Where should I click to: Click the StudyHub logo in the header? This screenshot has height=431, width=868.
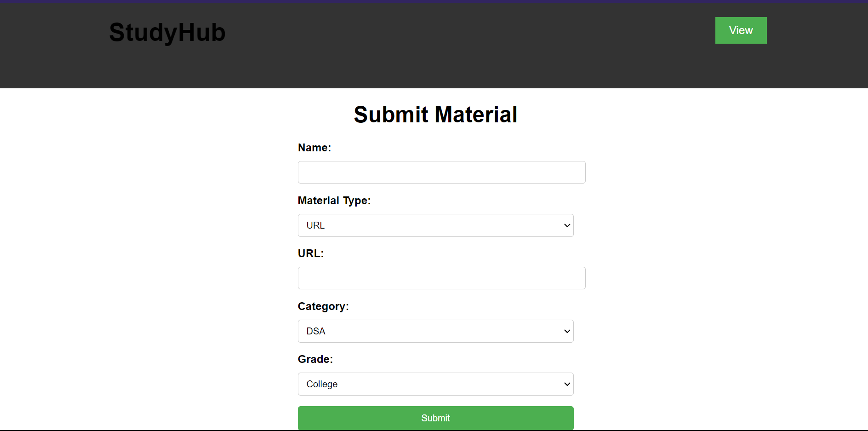pyautogui.click(x=167, y=32)
